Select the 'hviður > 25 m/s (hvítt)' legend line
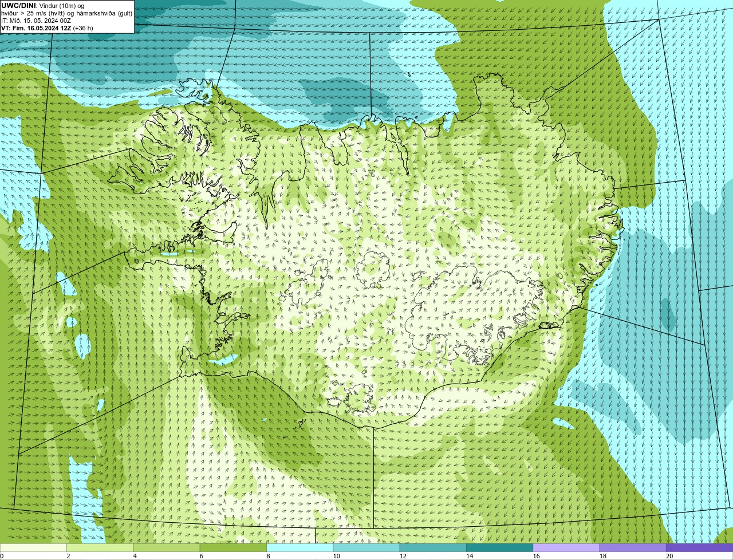The image size is (733, 560). pyautogui.click(x=66, y=13)
